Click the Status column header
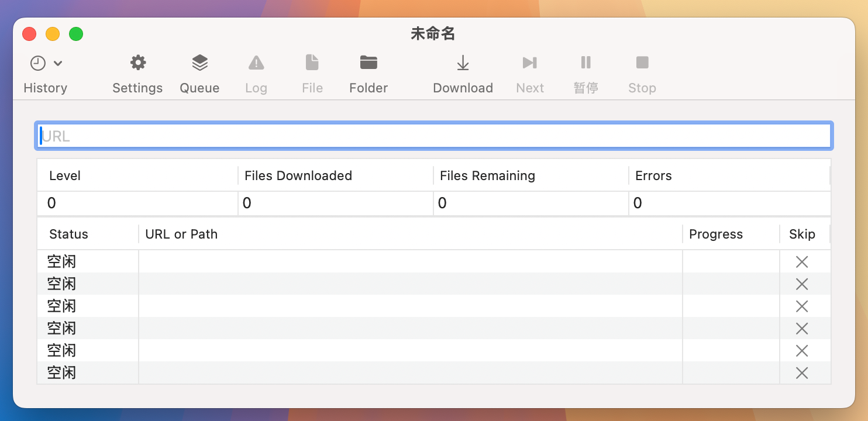The image size is (868, 421). pos(68,233)
